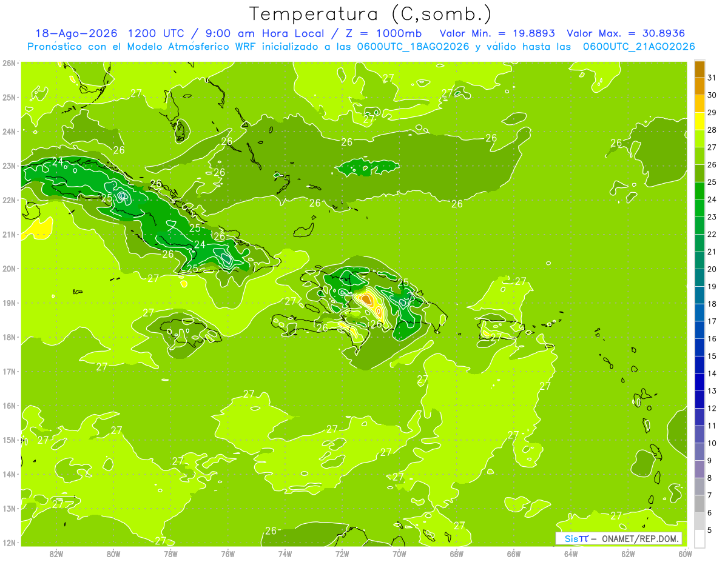Pick the legend color band between 29 and 30

(x=699, y=104)
